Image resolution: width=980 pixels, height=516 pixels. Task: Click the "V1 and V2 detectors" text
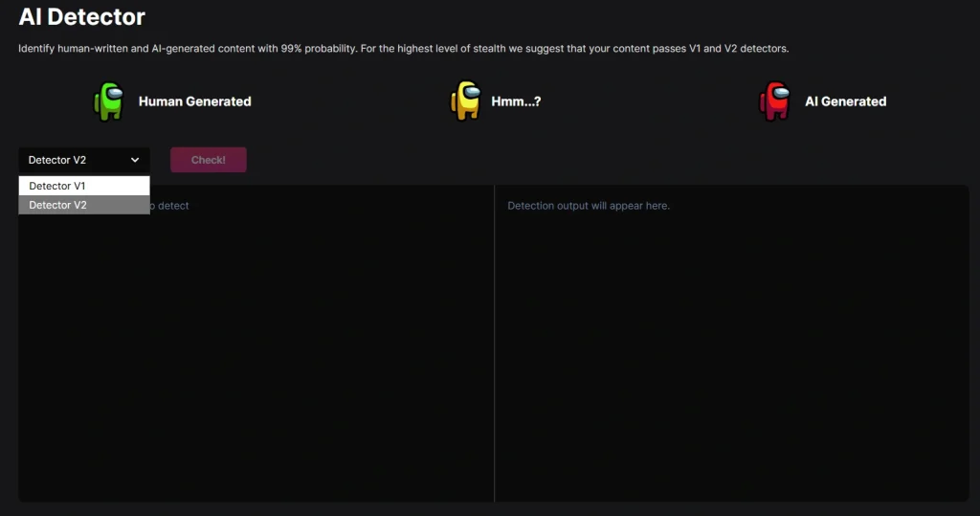(738, 49)
